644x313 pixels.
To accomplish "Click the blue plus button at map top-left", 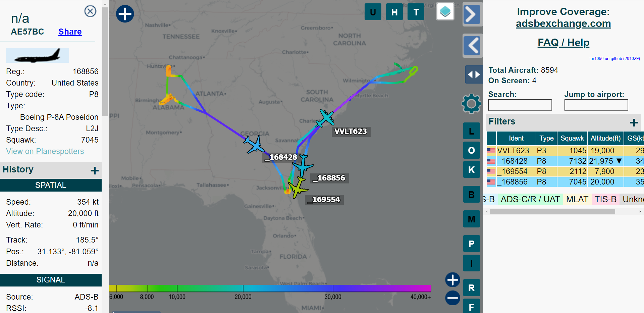I will pos(125,14).
